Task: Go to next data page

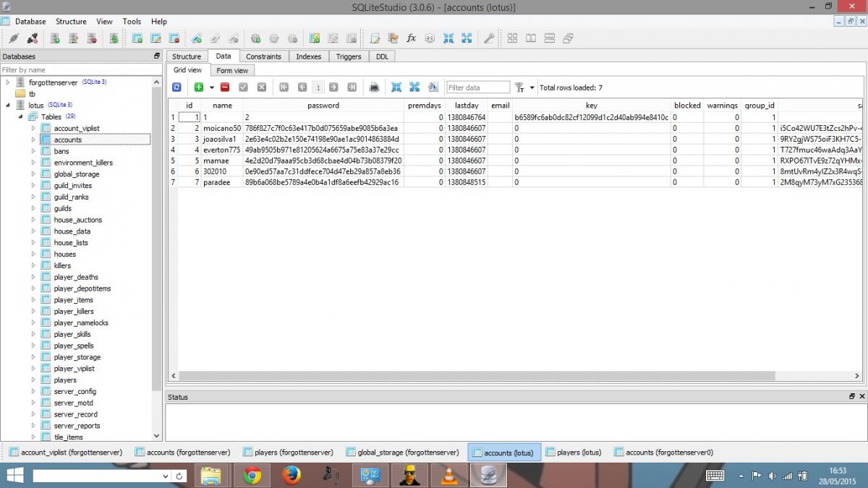Action: (x=333, y=87)
